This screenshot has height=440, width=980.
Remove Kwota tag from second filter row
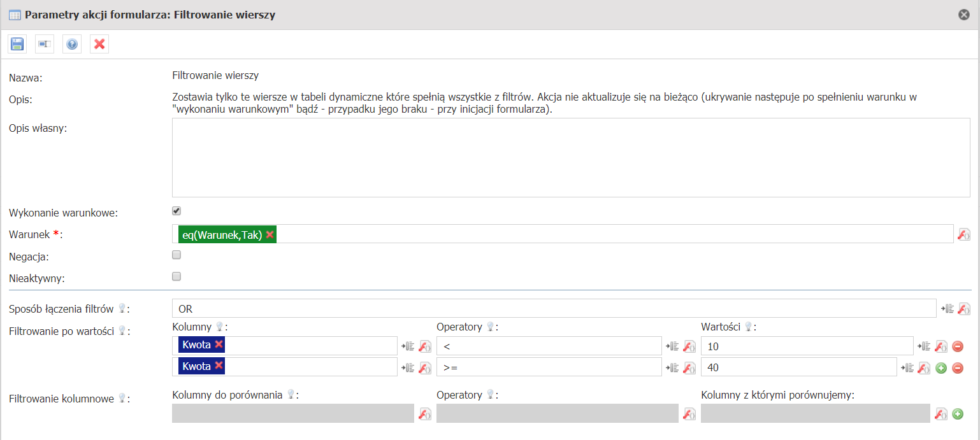(219, 366)
